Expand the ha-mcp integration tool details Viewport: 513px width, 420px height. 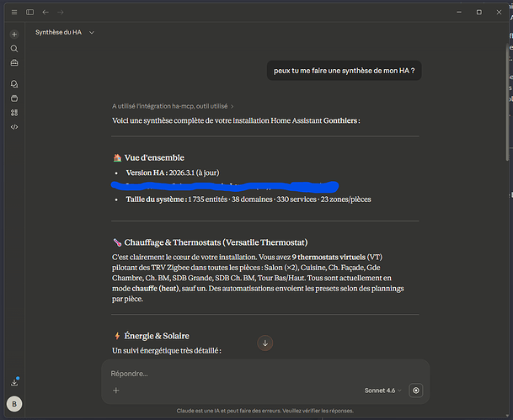click(173, 106)
